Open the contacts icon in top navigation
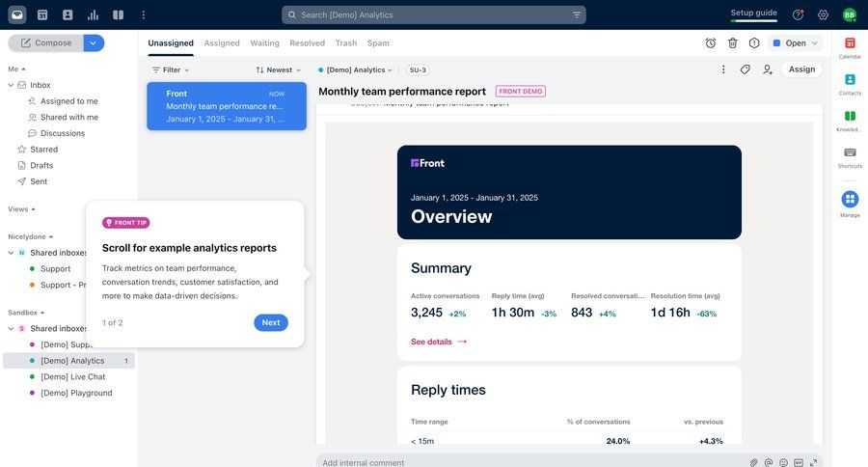 click(68, 15)
